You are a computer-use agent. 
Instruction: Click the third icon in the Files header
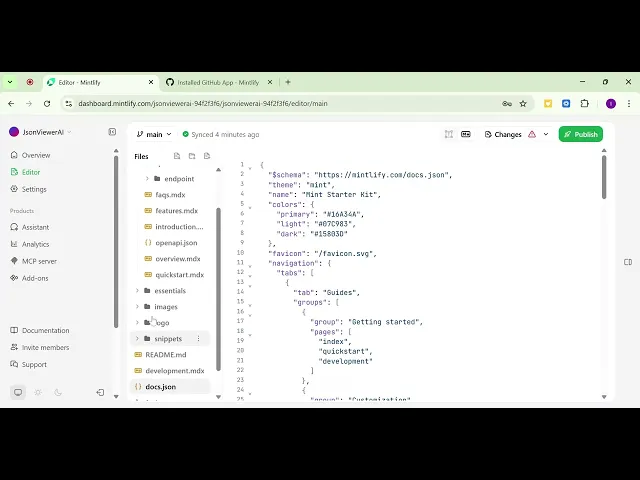point(207,156)
